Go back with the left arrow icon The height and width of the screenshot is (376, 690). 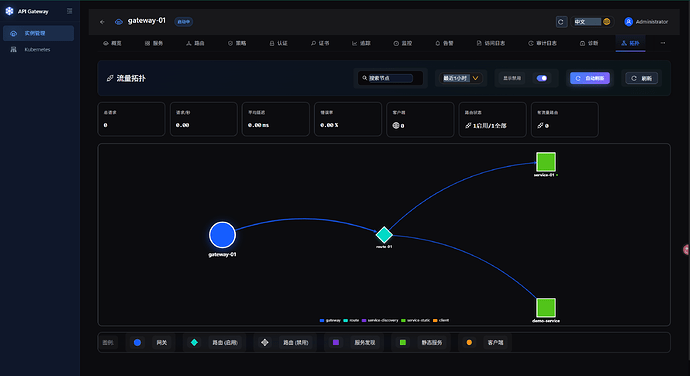tap(102, 22)
